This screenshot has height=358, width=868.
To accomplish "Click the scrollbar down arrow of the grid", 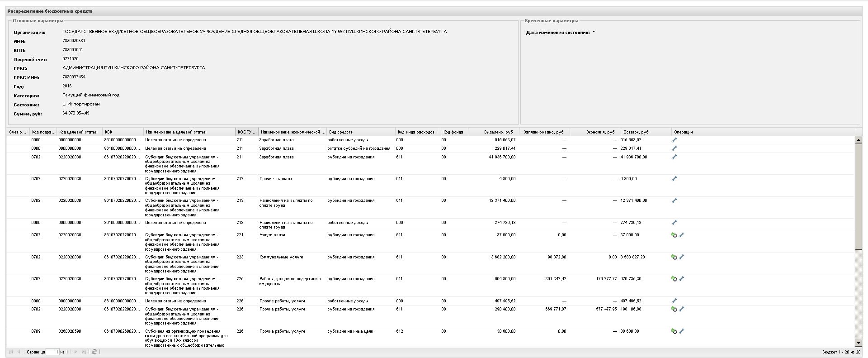I will click(x=859, y=343).
